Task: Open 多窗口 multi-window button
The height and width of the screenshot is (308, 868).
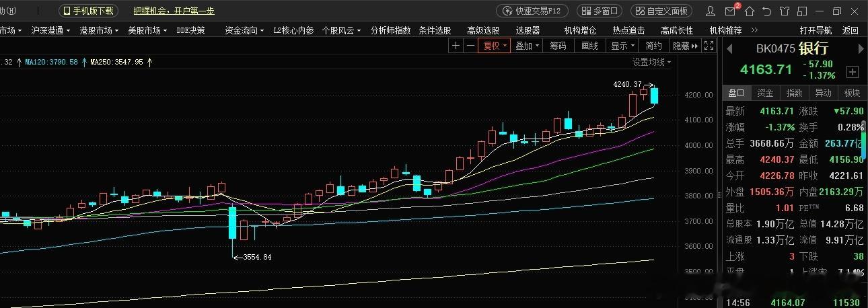Action: [600, 11]
